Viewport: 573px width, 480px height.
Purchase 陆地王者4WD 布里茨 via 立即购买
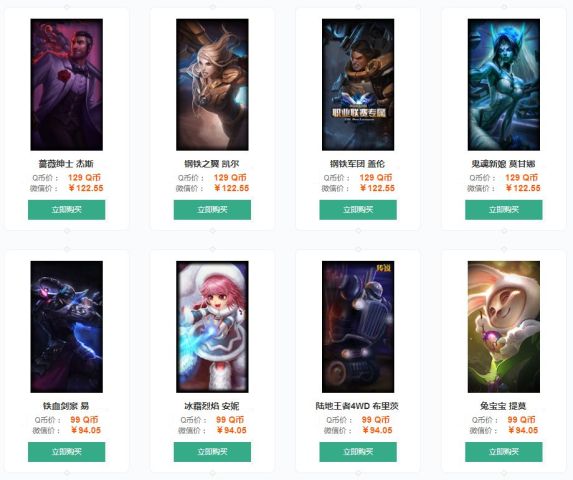(358, 452)
